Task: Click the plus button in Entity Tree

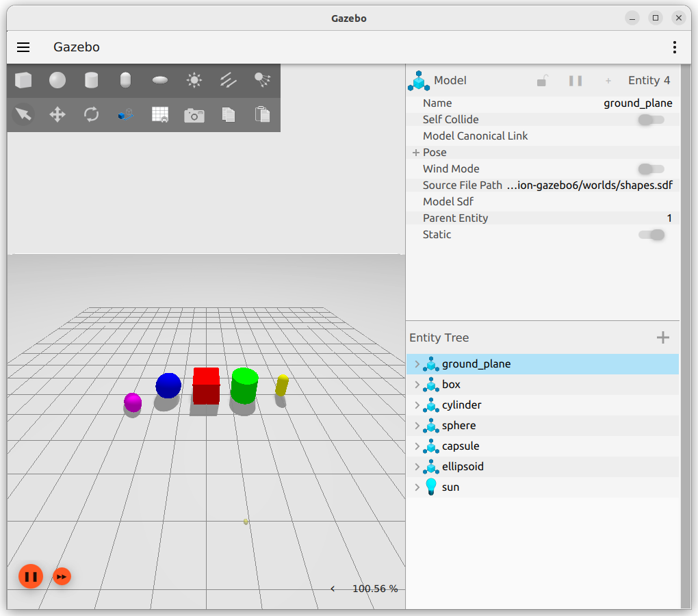Action: (663, 337)
